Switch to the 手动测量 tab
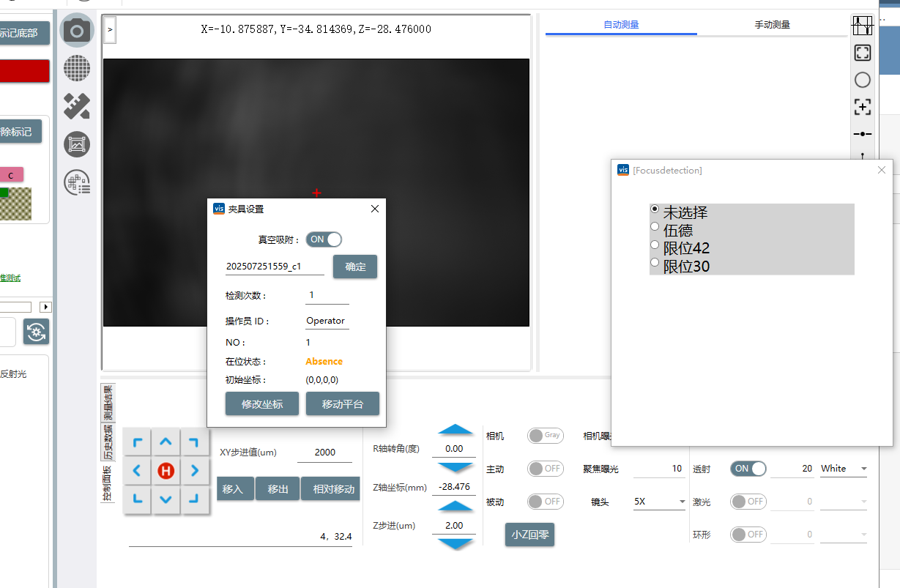The image size is (900, 588). tap(772, 25)
